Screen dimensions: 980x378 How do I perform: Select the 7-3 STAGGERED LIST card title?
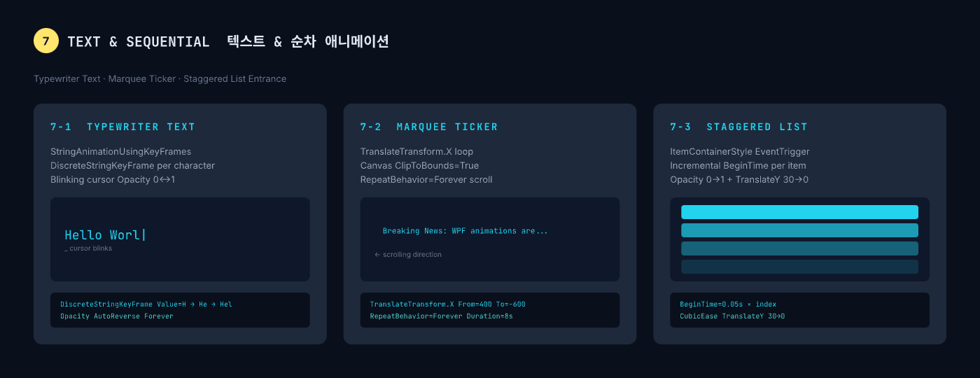(x=738, y=127)
